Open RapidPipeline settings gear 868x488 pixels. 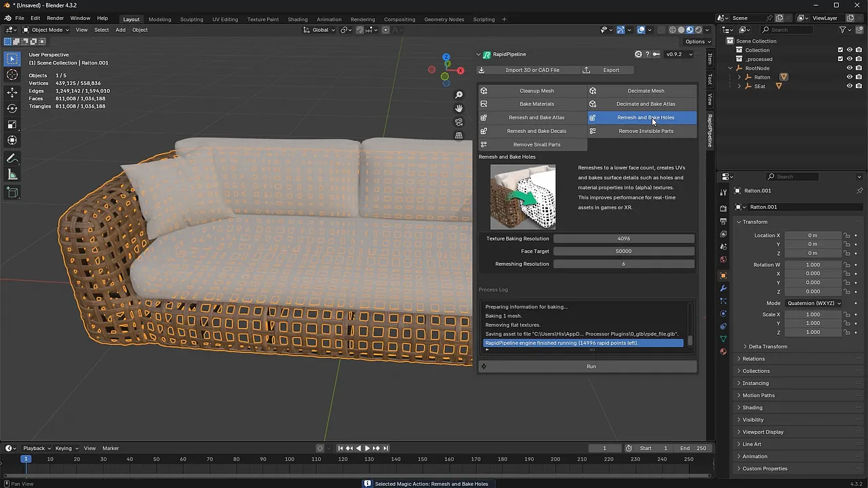point(638,54)
